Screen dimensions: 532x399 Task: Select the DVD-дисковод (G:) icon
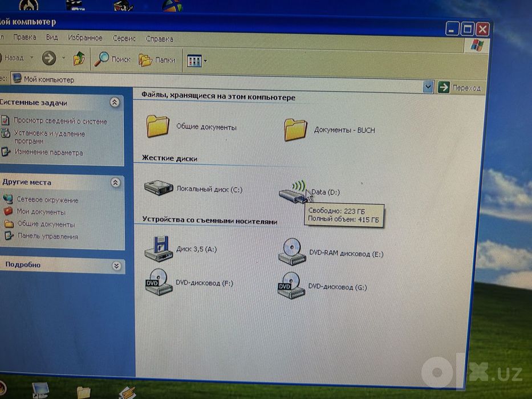point(291,286)
